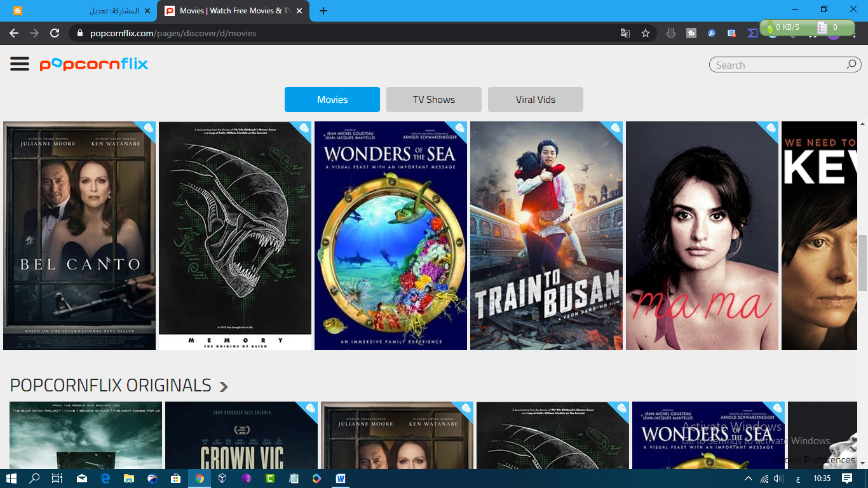This screenshot has width=868, height=488.
Task: Open the Popcornflix hamburger menu
Action: (20, 64)
